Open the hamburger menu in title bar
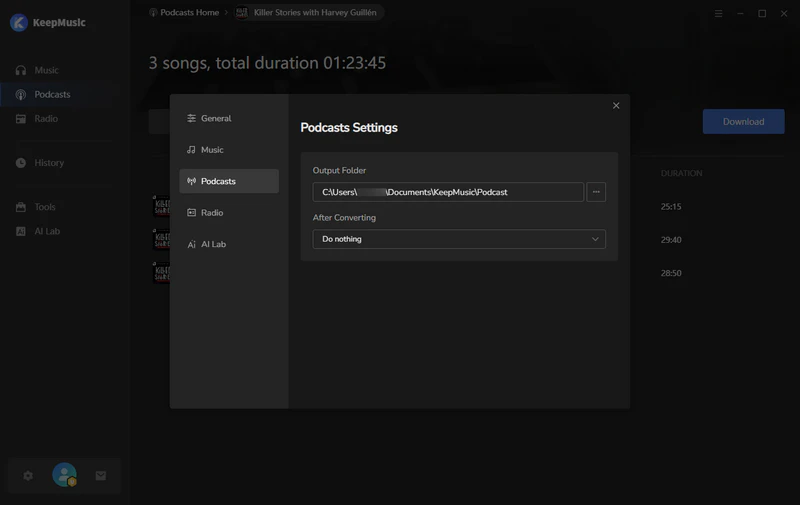800x505 pixels. click(x=720, y=13)
